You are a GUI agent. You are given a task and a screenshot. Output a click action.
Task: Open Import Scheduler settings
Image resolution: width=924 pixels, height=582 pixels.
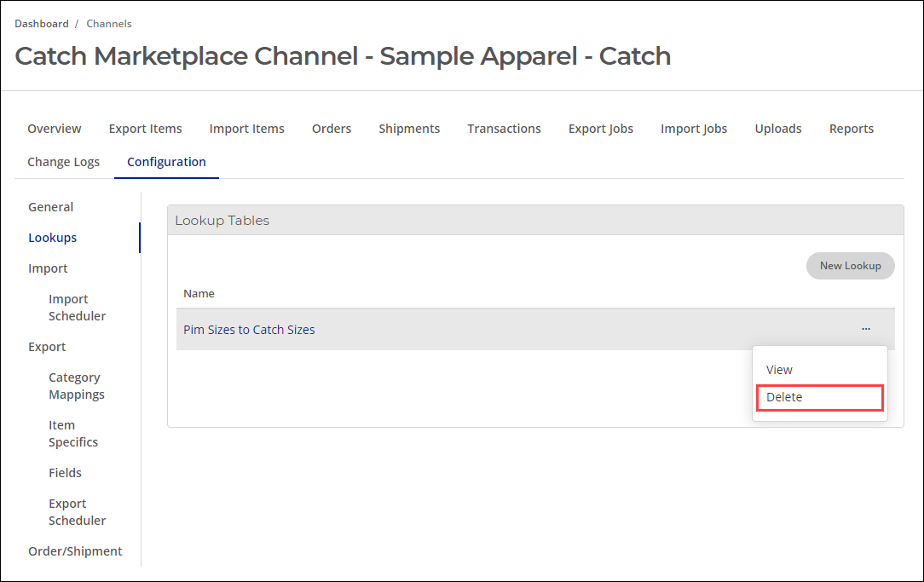coord(78,308)
